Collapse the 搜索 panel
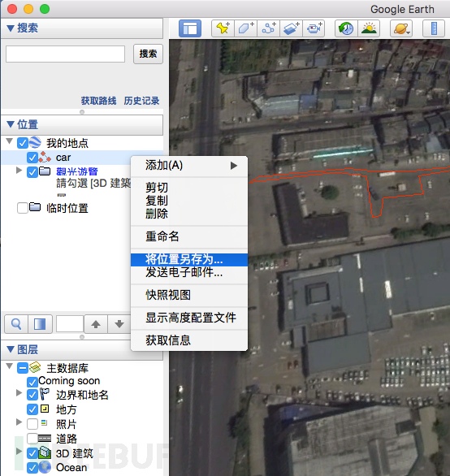 pos(11,28)
